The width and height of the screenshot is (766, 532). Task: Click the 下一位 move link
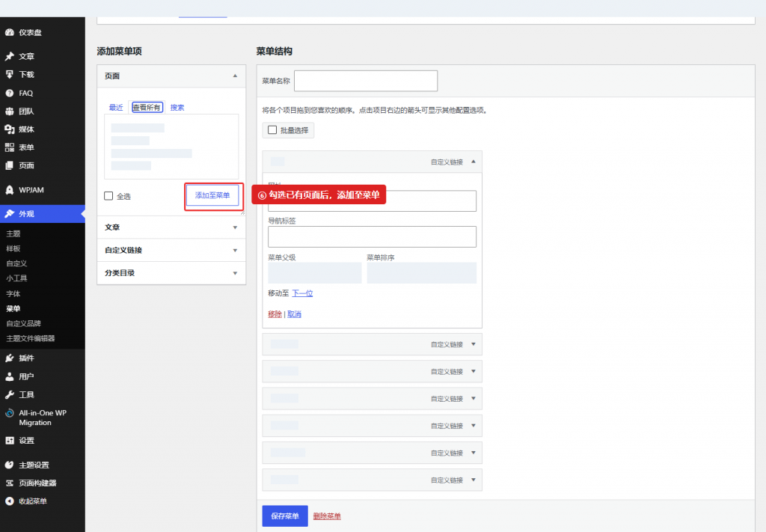pos(302,293)
